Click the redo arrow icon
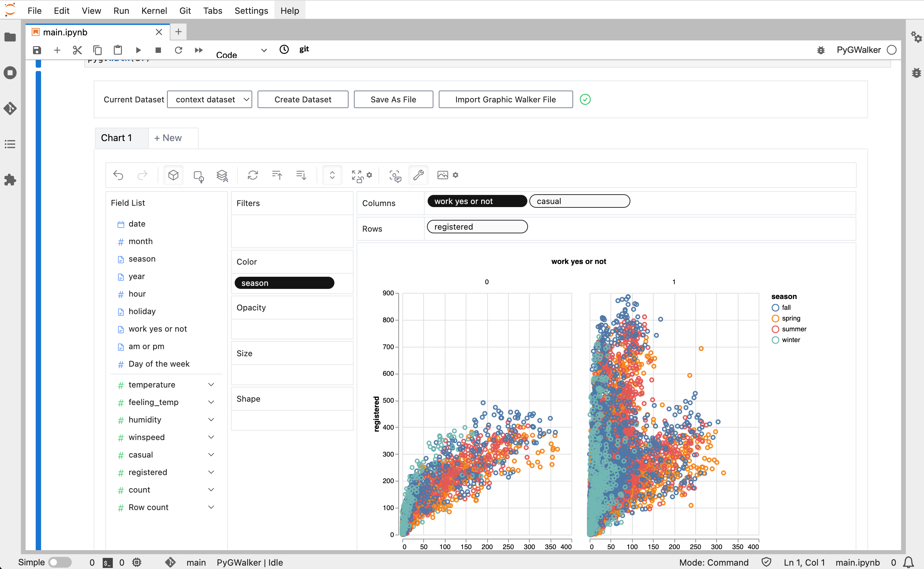The image size is (924, 569). coord(142,175)
